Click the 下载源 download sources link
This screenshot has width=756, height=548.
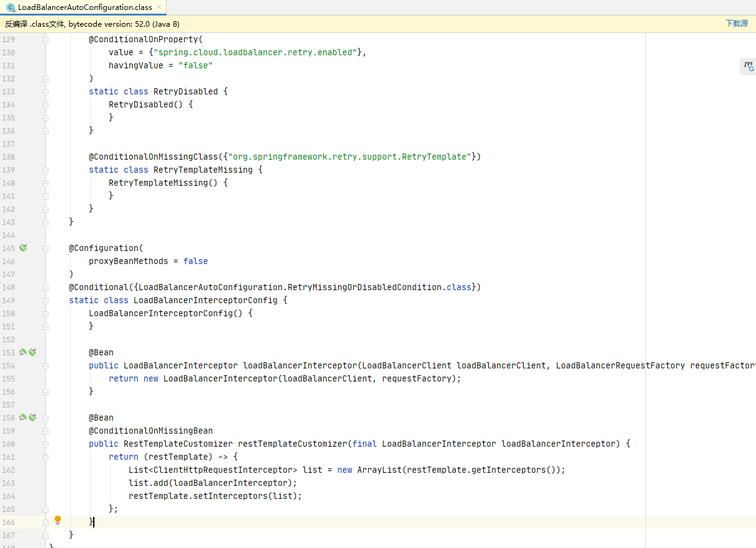tap(737, 24)
